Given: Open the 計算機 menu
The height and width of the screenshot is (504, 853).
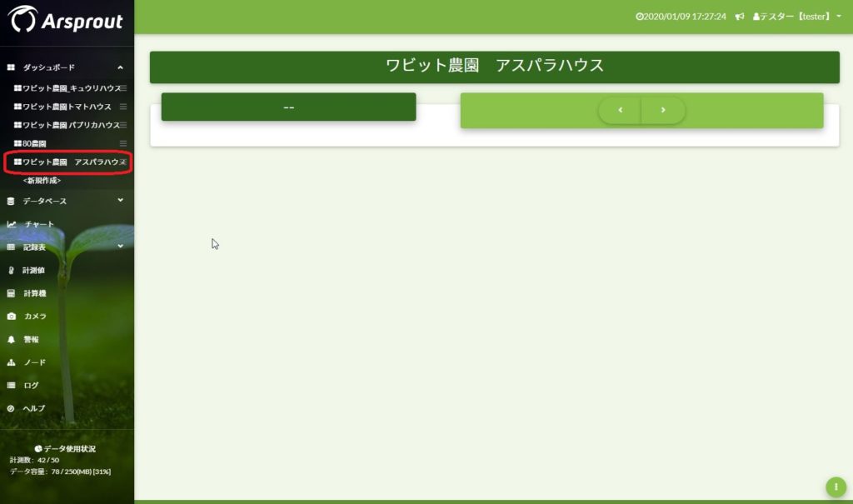Looking at the screenshot, I should pos(34,293).
